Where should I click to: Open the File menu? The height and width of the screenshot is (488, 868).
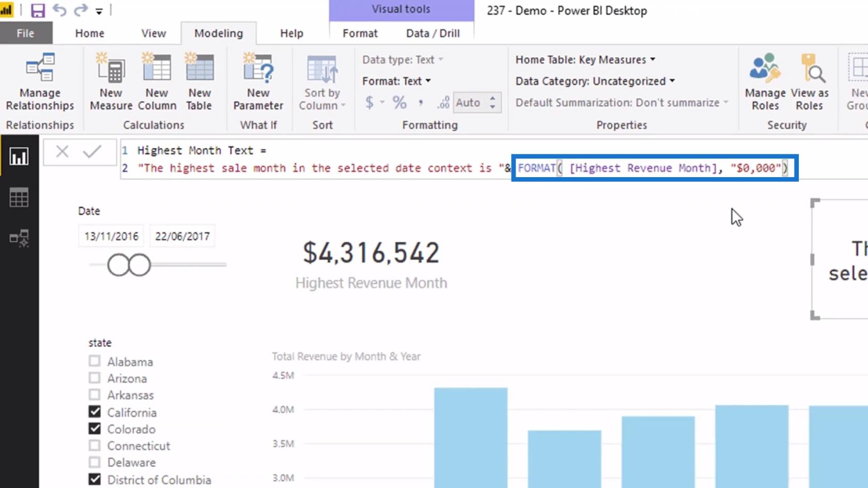coord(25,33)
